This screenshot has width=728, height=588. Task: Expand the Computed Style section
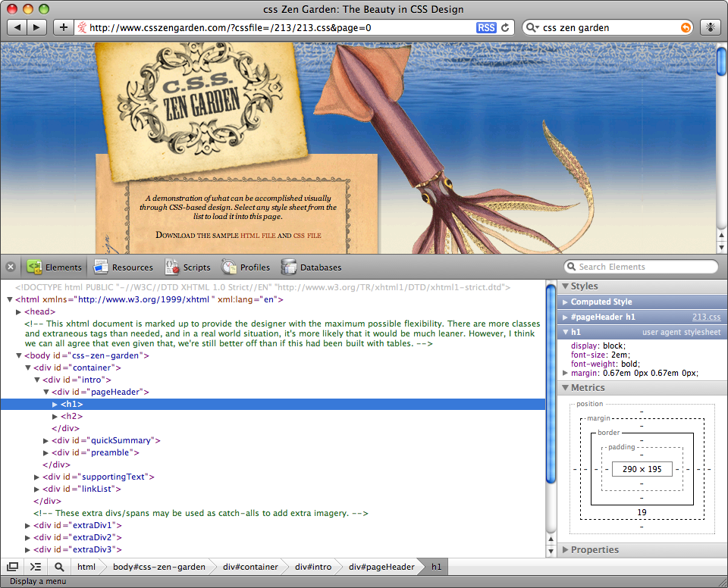pos(565,302)
